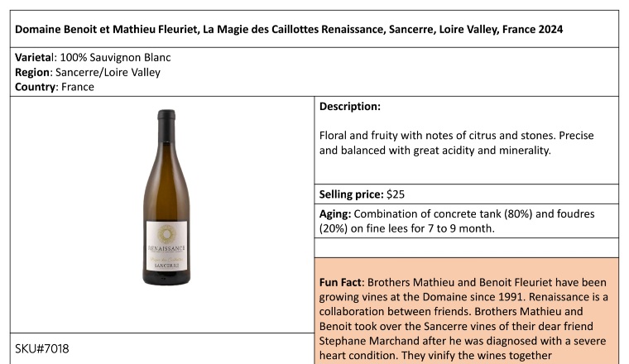
Task: Click the Country: France line
Action: tap(54, 87)
